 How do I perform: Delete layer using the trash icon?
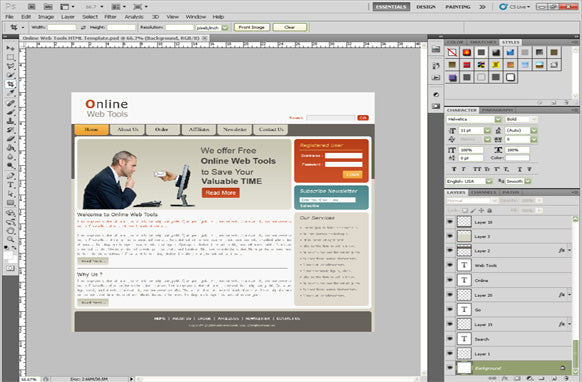[x=566, y=379]
